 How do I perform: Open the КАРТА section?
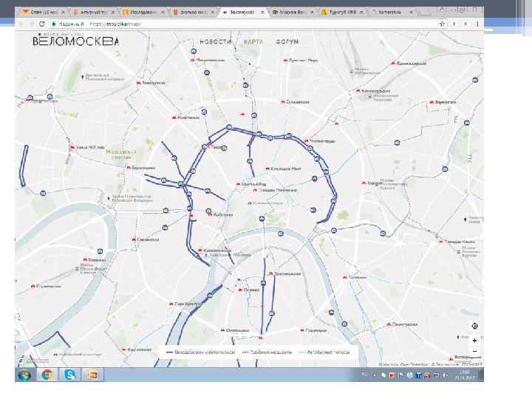[x=253, y=41]
